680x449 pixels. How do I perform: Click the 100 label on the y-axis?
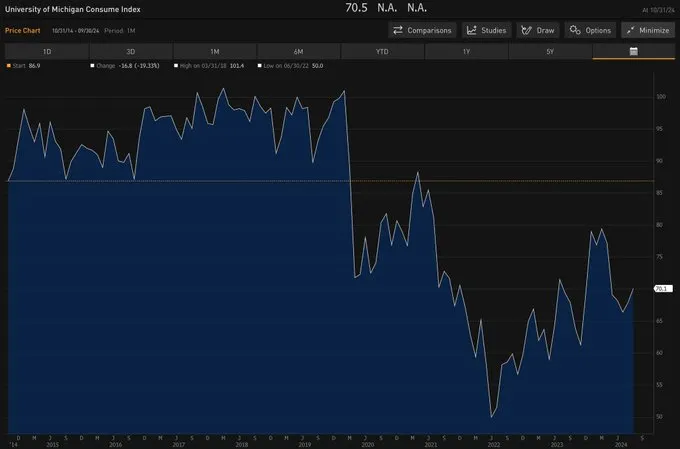pyautogui.click(x=661, y=96)
